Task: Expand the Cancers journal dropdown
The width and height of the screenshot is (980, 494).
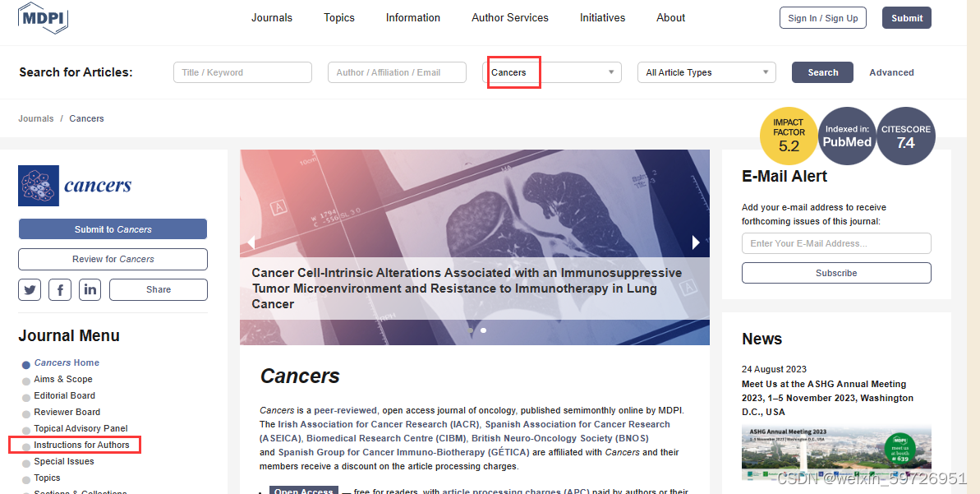Action: coord(552,72)
